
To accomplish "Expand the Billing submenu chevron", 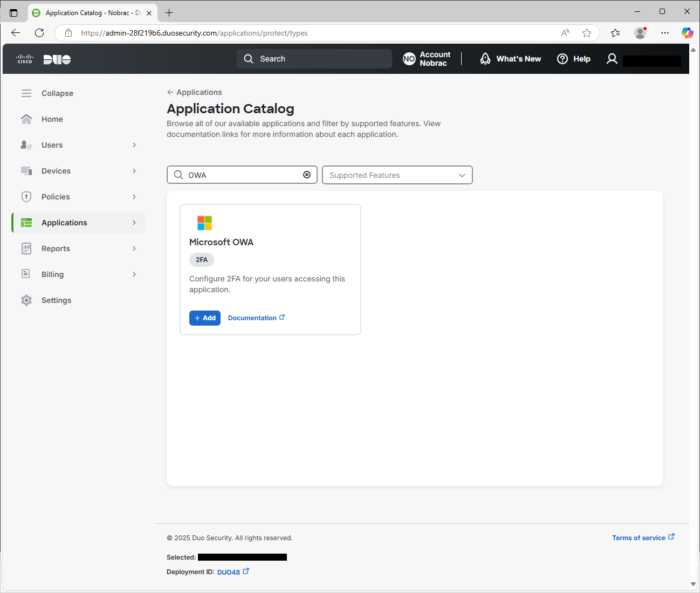I will [x=134, y=274].
